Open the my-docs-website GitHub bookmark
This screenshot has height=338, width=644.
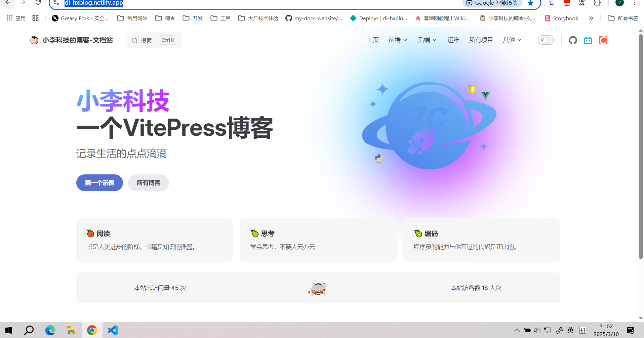click(314, 18)
